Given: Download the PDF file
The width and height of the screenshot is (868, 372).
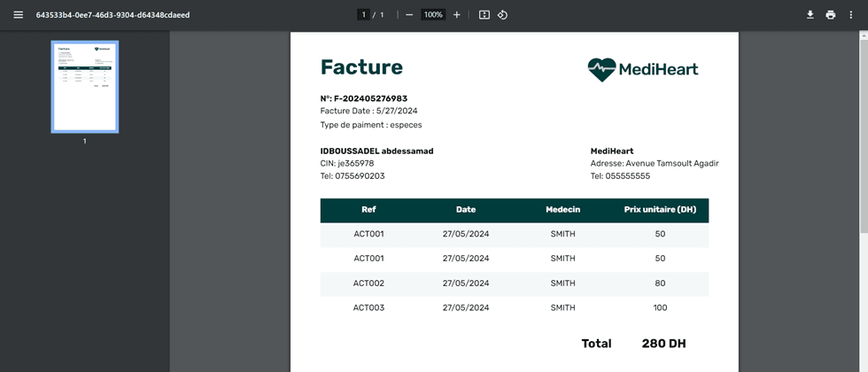Looking at the screenshot, I should coord(810,15).
